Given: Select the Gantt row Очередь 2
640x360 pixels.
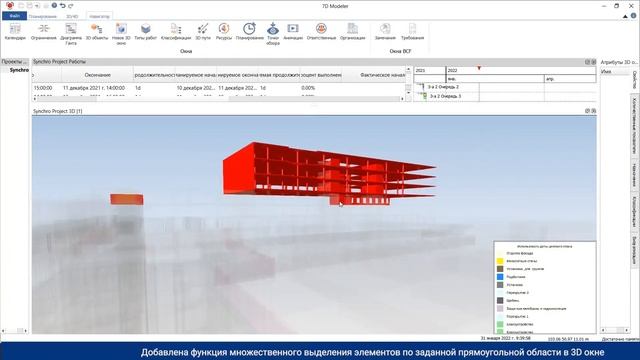Looking at the screenshot, I should [443, 87].
